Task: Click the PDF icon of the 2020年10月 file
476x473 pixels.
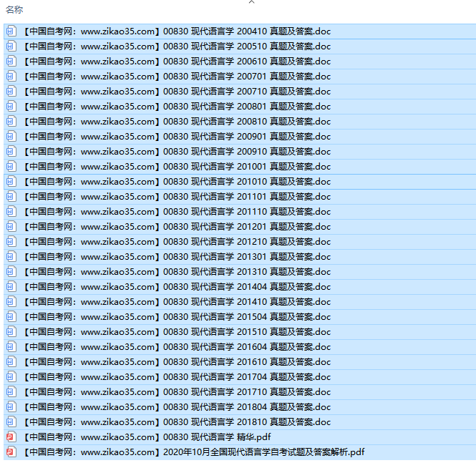Action: [11, 452]
